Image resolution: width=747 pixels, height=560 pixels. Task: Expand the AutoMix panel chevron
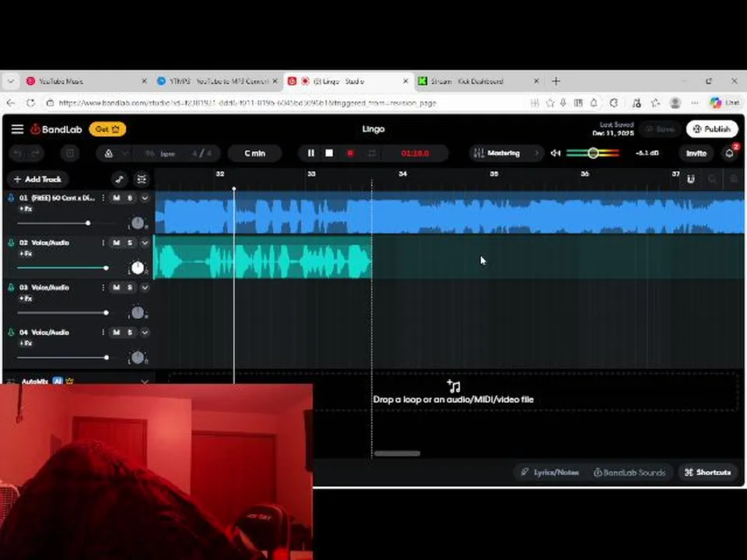click(145, 381)
